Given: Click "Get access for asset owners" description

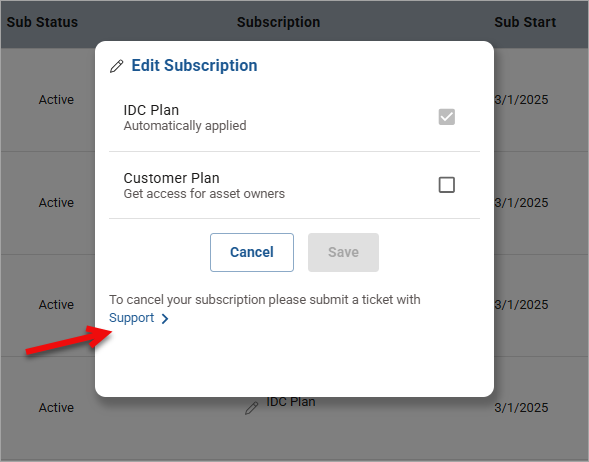Looking at the screenshot, I should [x=204, y=194].
